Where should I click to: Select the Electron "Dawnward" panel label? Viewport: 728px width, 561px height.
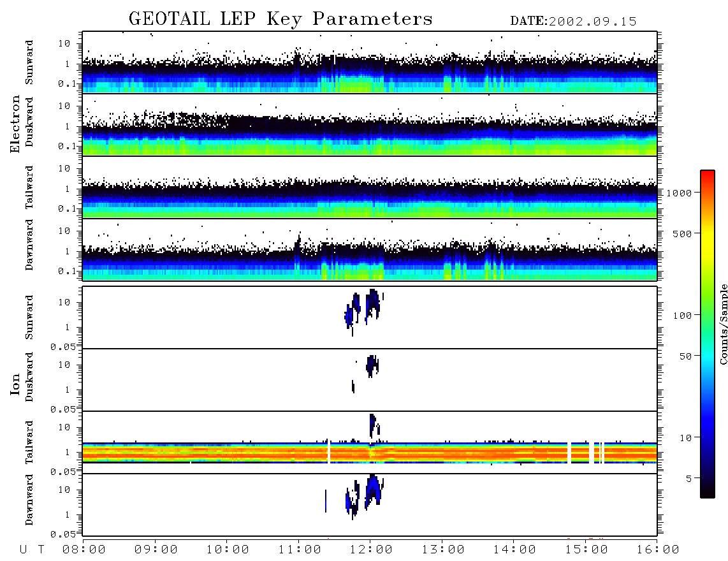(29, 245)
